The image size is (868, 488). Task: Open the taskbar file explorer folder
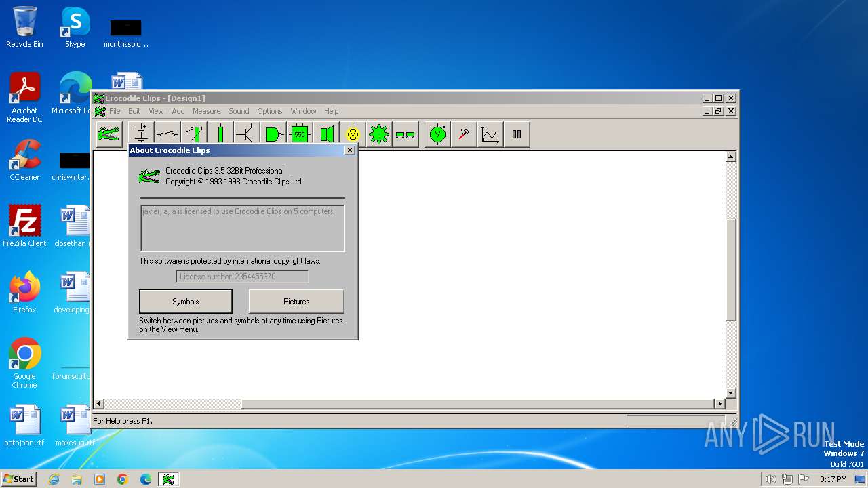pyautogui.click(x=77, y=479)
